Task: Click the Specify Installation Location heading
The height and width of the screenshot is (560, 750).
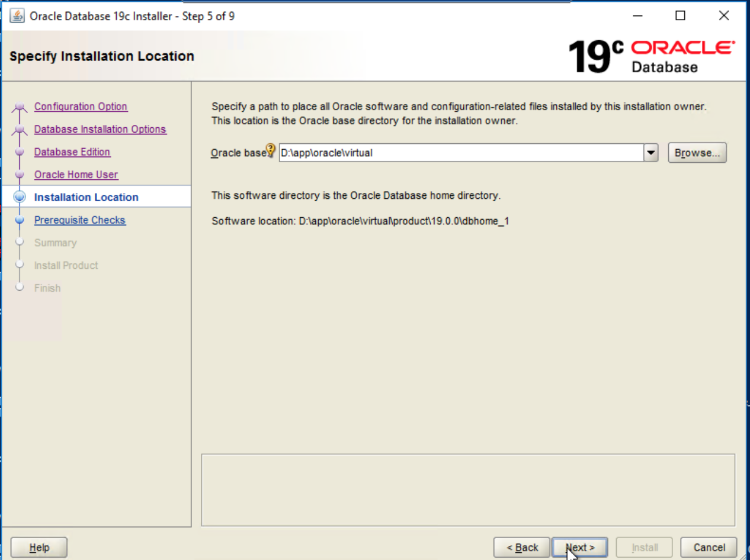Action: 102,56
